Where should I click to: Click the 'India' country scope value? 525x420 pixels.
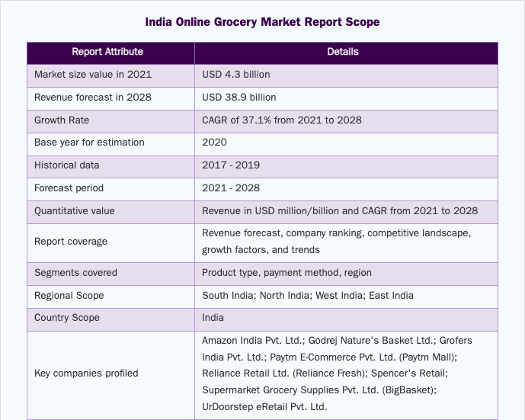(x=213, y=318)
